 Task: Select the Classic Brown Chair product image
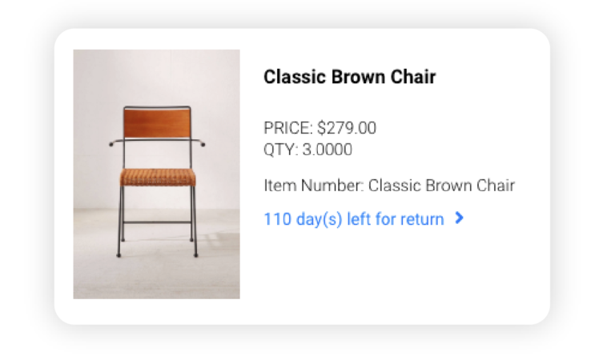point(156,174)
